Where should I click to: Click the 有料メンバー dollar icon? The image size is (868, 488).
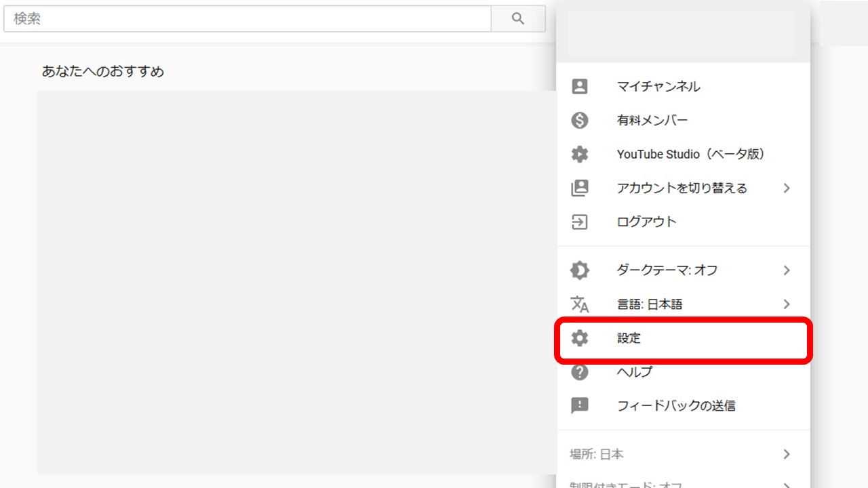[x=580, y=121]
